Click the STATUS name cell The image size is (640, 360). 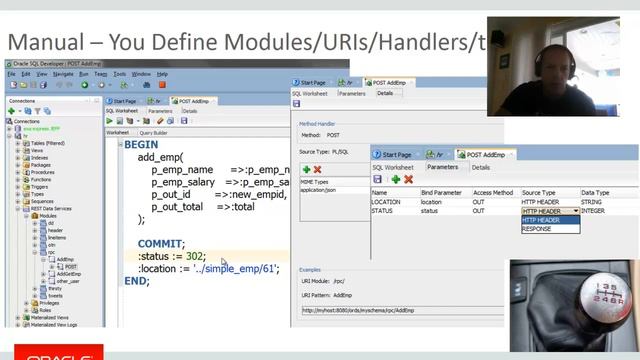[382, 211]
